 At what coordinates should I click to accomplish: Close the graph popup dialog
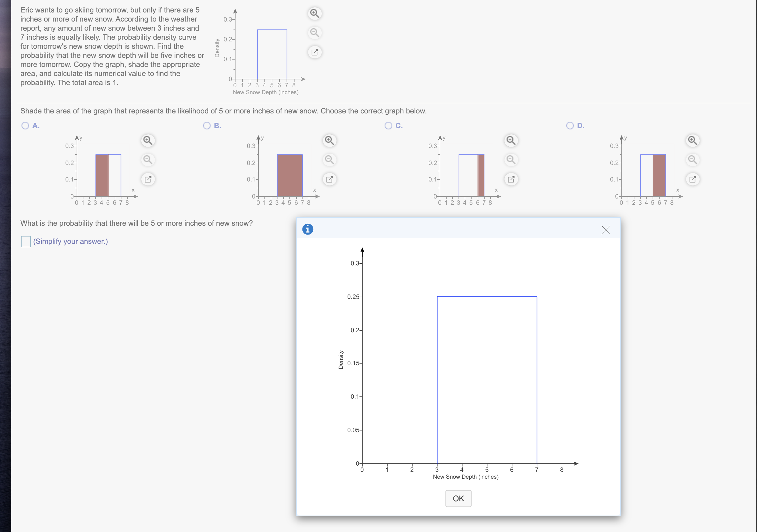click(x=606, y=230)
